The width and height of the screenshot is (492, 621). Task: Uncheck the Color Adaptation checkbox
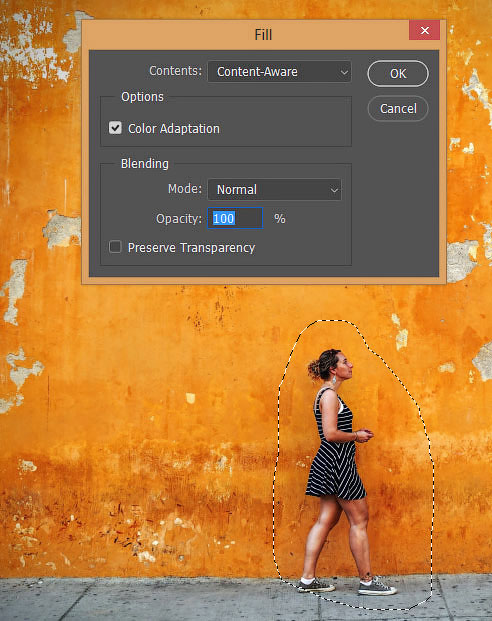(115, 128)
